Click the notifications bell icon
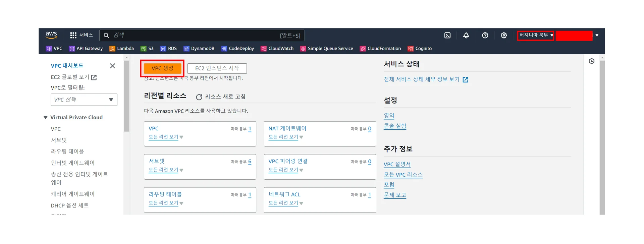Screen dimensions: 644x244 (x=466, y=35)
